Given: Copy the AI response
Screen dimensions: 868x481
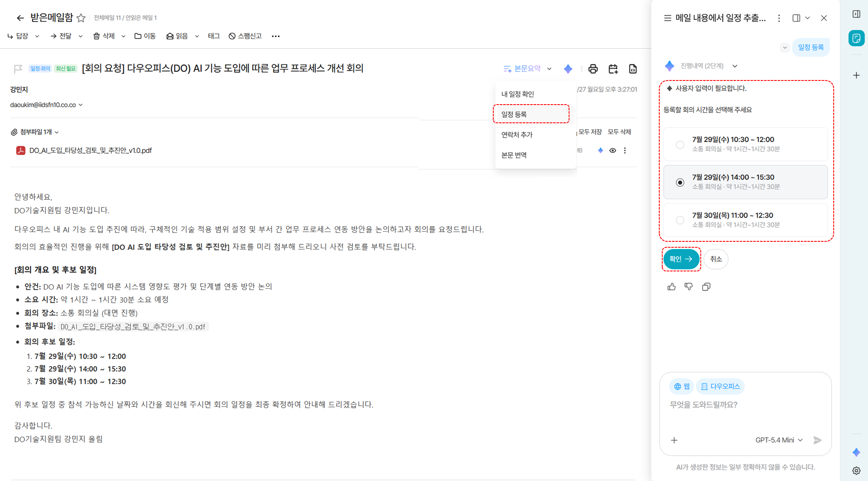Looking at the screenshot, I should tap(706, 287).
